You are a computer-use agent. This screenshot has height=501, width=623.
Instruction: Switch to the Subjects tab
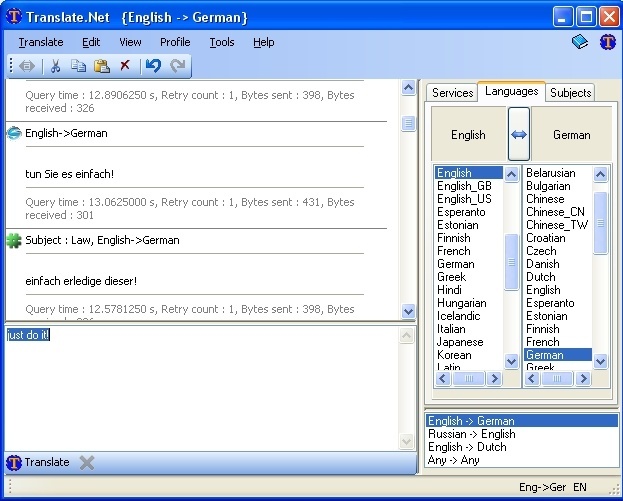click(571, 93)
